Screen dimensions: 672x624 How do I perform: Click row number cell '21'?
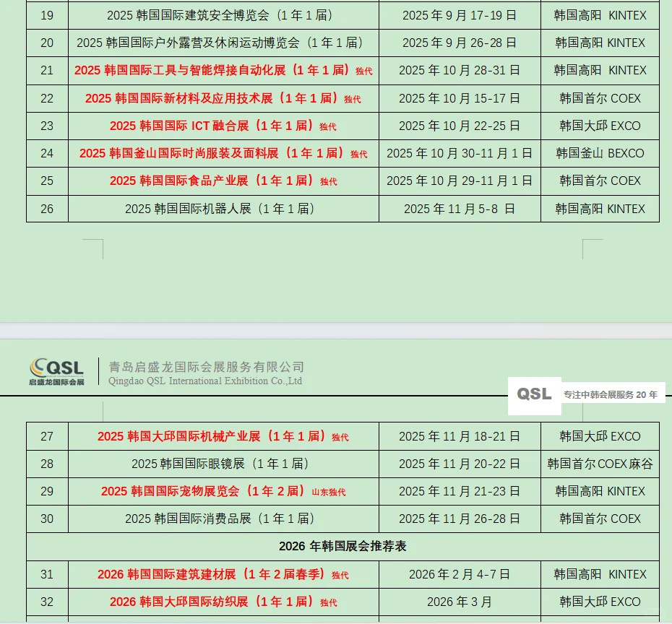(x=47, y=70)
